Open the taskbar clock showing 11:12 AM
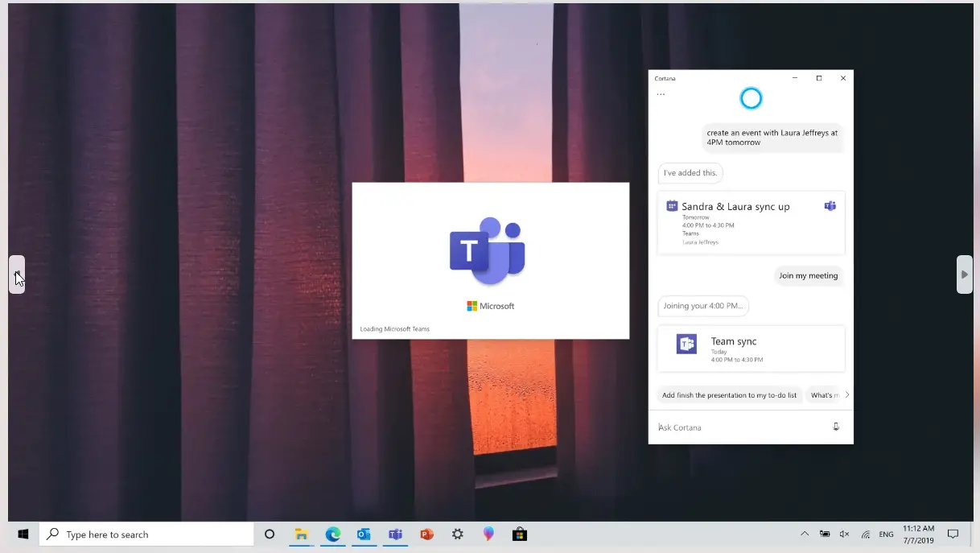The width and height of the screenshot is (980, 553). point(918,534)
